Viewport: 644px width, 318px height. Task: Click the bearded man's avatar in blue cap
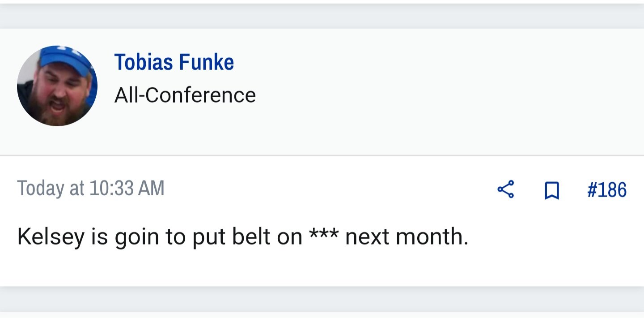click(57, 86)
